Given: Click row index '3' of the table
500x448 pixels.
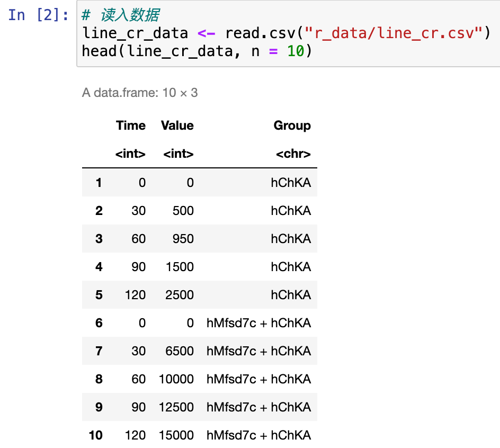Looking at the screenshot, I should pos(99,239).
